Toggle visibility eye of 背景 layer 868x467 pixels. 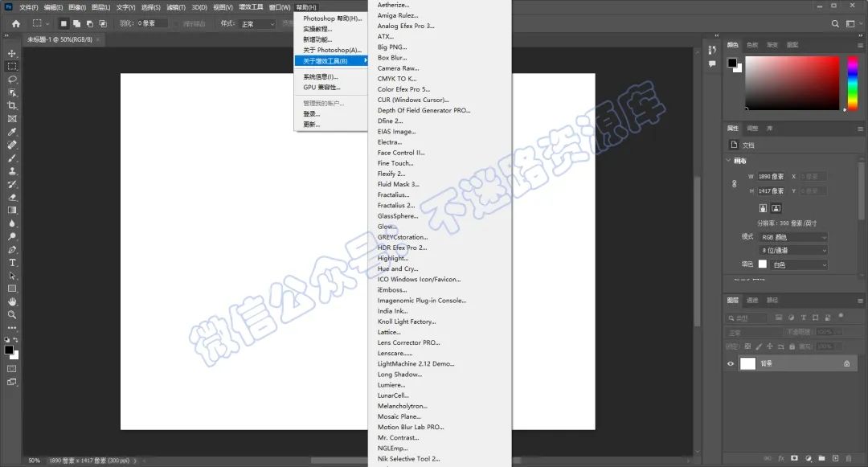pos(730,363)
